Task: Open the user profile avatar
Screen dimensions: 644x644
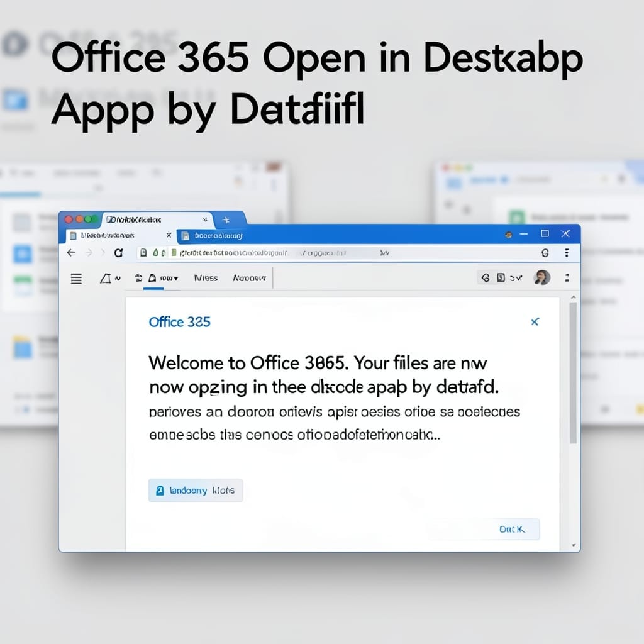Action: pos(541,277)
